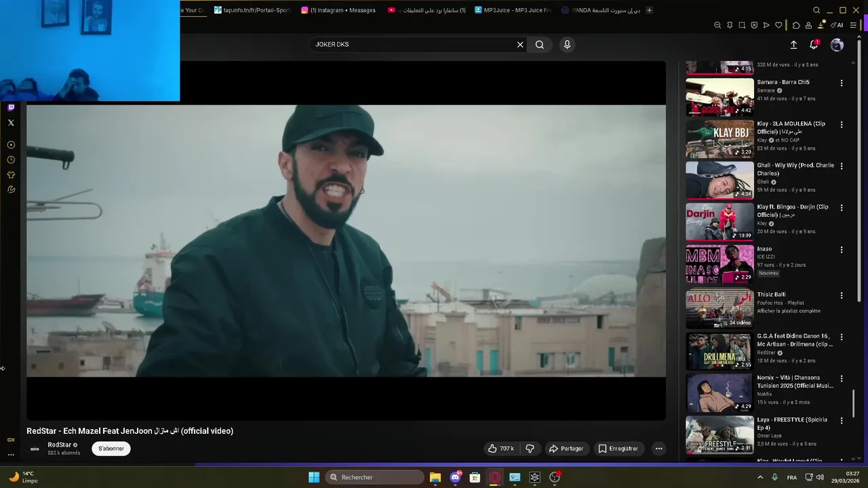Screen dimensions: 868x488
Task: Open the sidebar History clock icon
Action: (11, 160)
